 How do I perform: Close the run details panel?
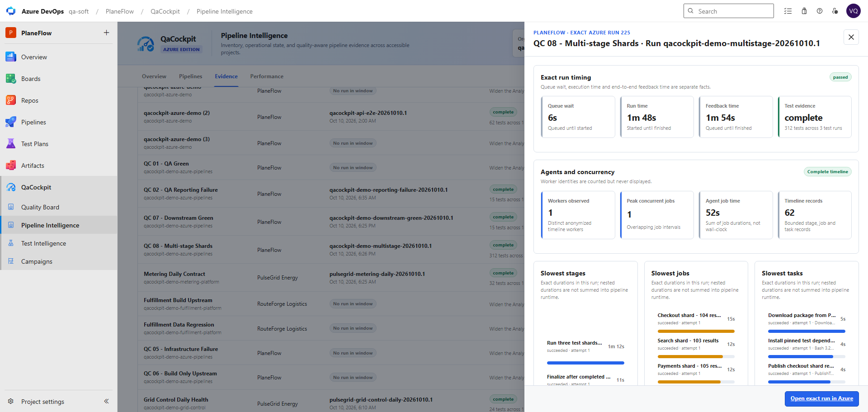(851, 37)
